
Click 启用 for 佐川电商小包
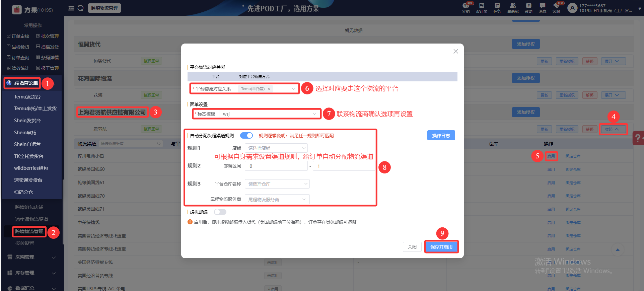(x=551, y=156)
